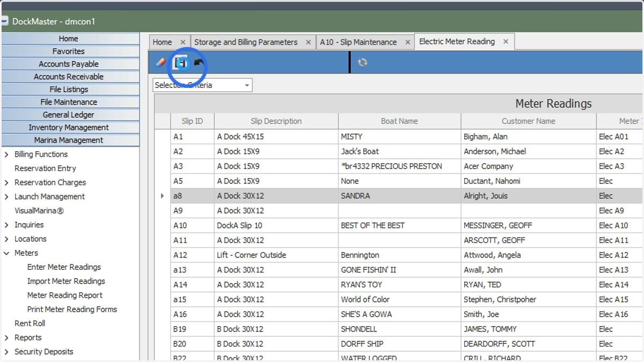
Task: Click the eraser clear icon in toolbar
Action: click(160, 63)
